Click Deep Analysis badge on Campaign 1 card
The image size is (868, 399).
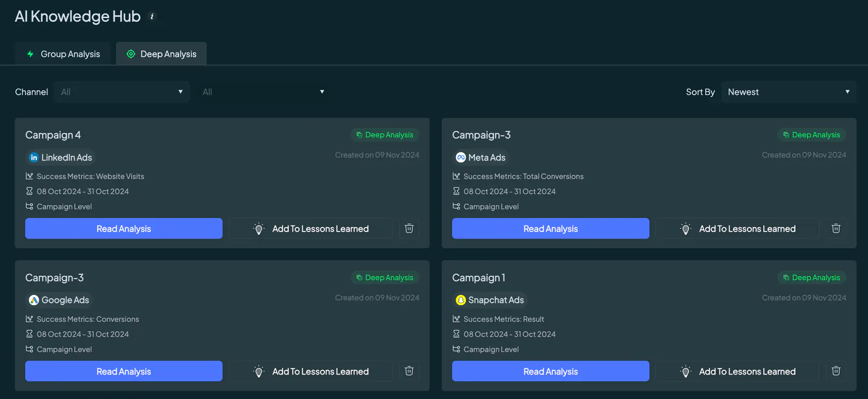point(812,277)
